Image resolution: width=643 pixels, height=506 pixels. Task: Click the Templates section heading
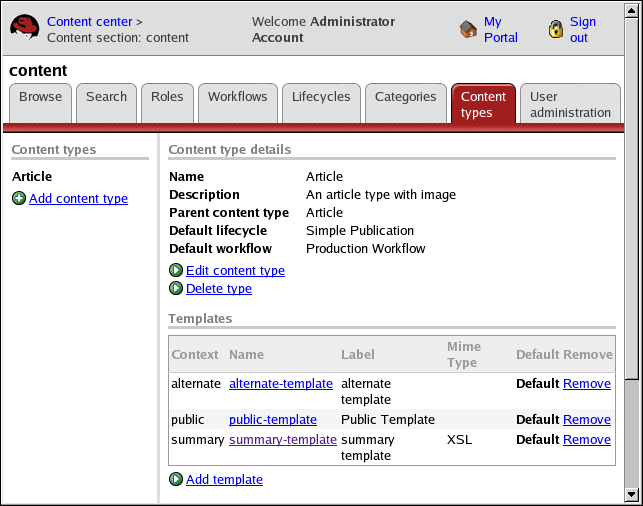coord(200,318)
